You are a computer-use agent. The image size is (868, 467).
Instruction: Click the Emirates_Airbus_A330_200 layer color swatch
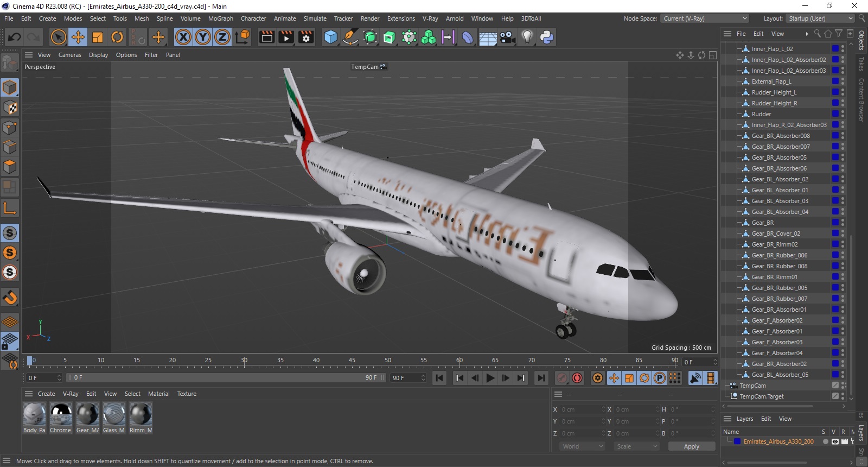737,441
